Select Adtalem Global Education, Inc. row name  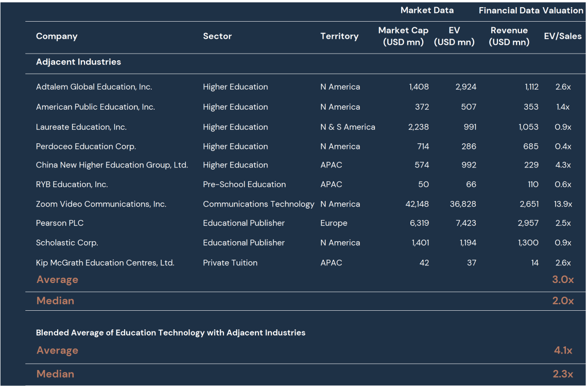[x=94, y=87]
